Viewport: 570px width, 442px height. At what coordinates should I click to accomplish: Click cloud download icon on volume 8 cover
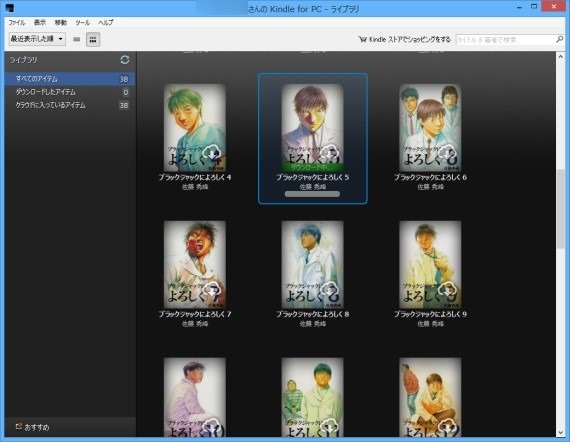[330, 289]
